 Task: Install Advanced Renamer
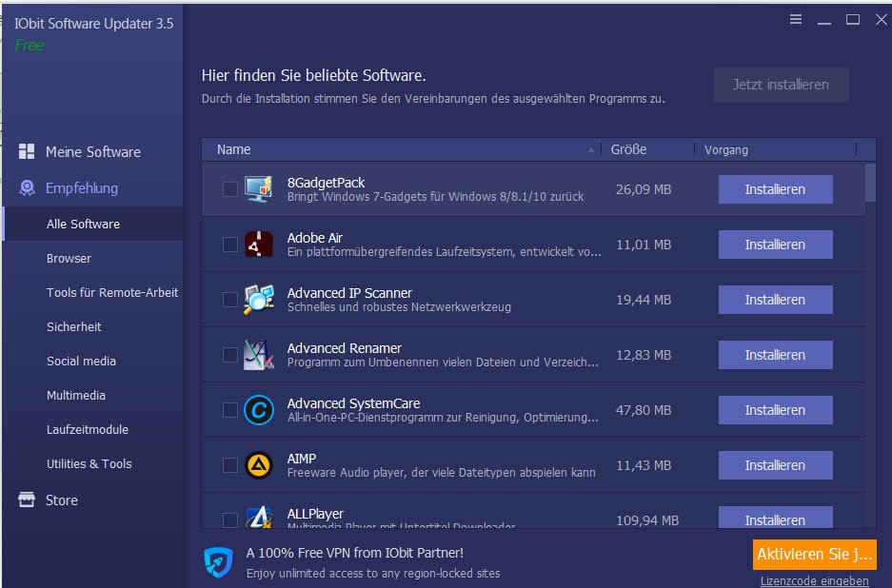775,354
